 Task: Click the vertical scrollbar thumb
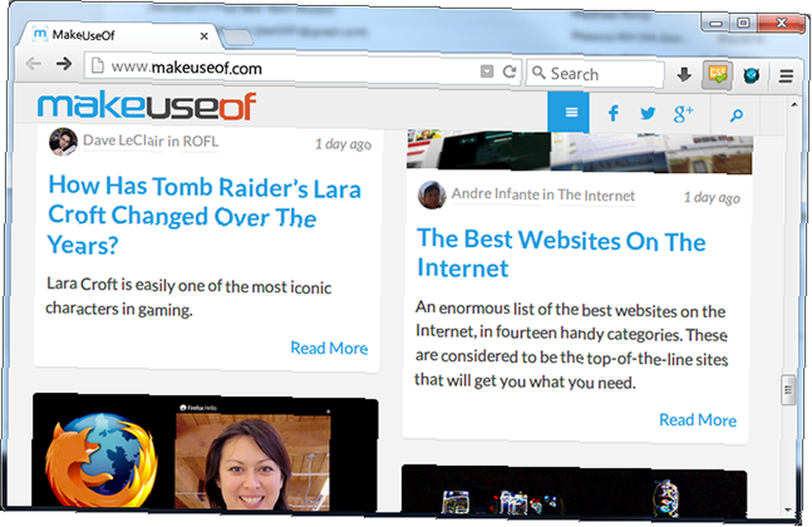(788, 390)
